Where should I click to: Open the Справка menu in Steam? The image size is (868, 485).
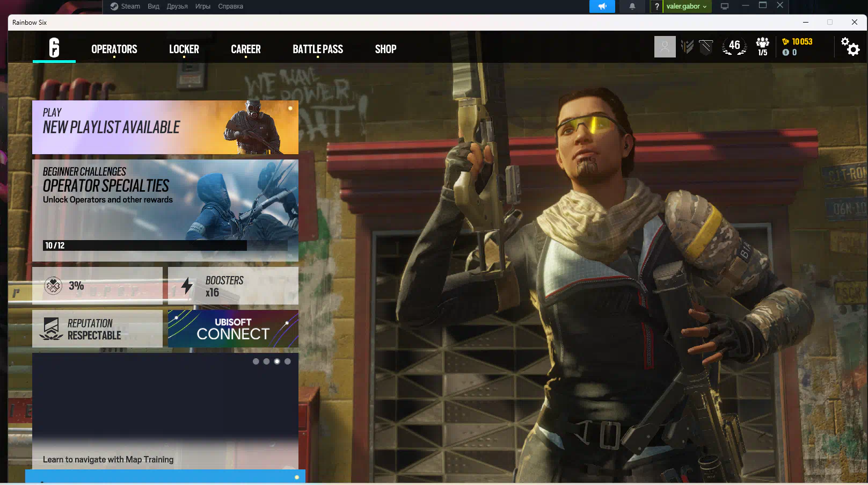231,6
